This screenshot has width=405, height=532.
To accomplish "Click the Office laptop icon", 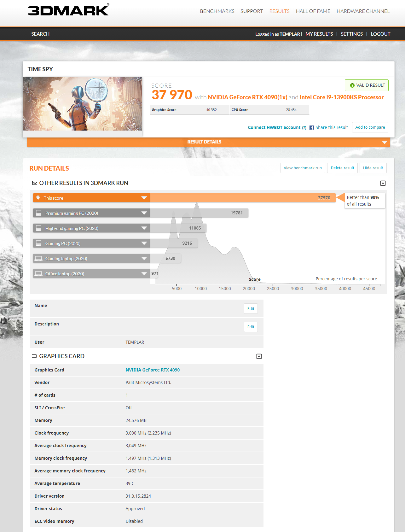I will click(39, 274).
